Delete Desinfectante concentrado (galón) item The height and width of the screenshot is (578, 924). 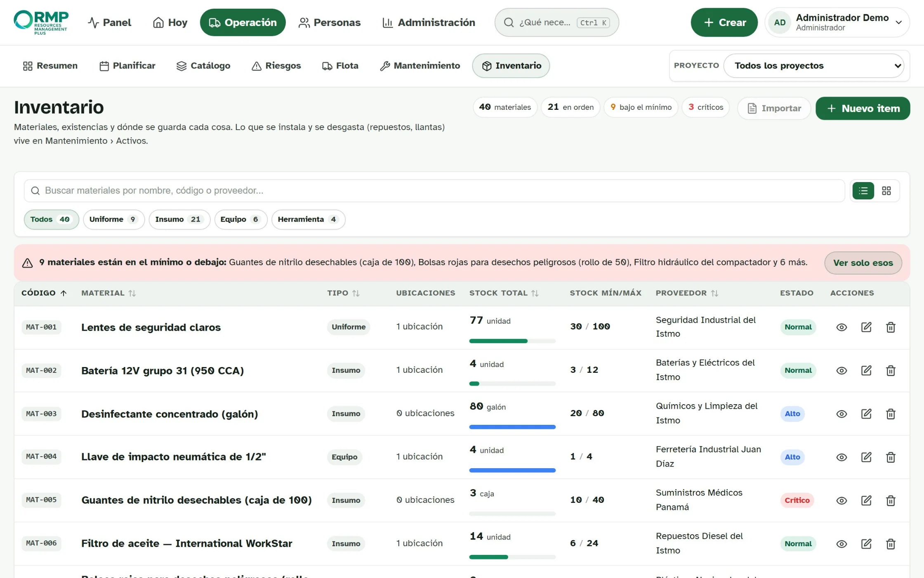coord(891,414)
